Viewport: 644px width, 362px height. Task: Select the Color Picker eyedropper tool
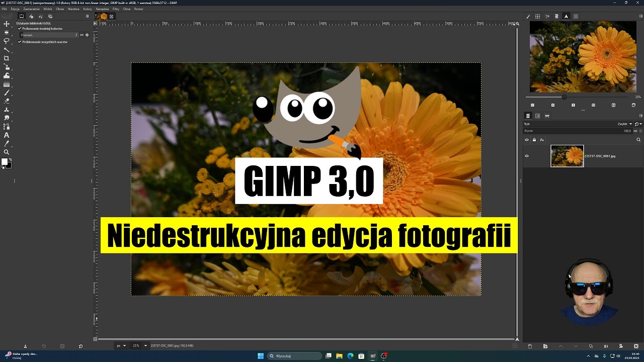click(x=7, y=143)
